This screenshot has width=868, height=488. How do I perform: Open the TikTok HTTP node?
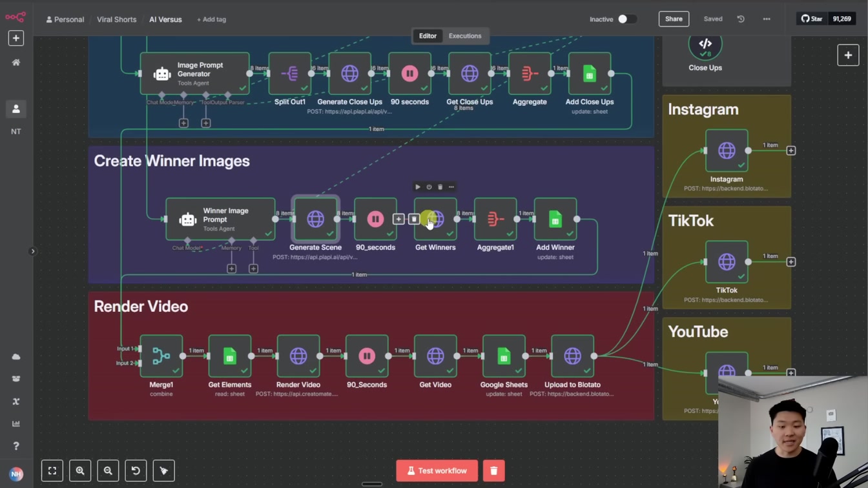pos(727,261)
